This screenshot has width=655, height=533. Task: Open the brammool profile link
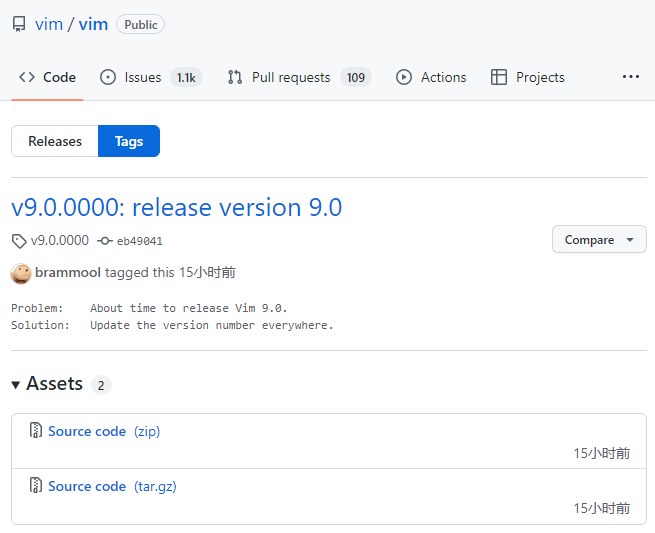coord(68,272)
